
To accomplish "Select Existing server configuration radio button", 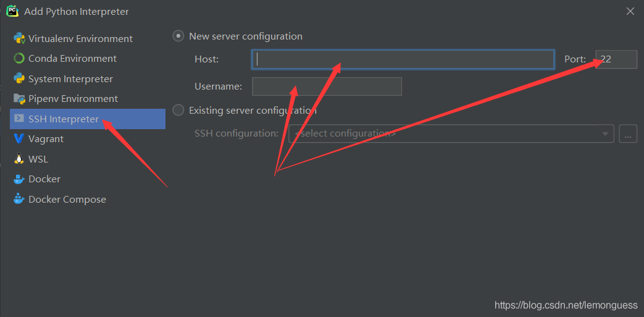I will coord(178,111).
